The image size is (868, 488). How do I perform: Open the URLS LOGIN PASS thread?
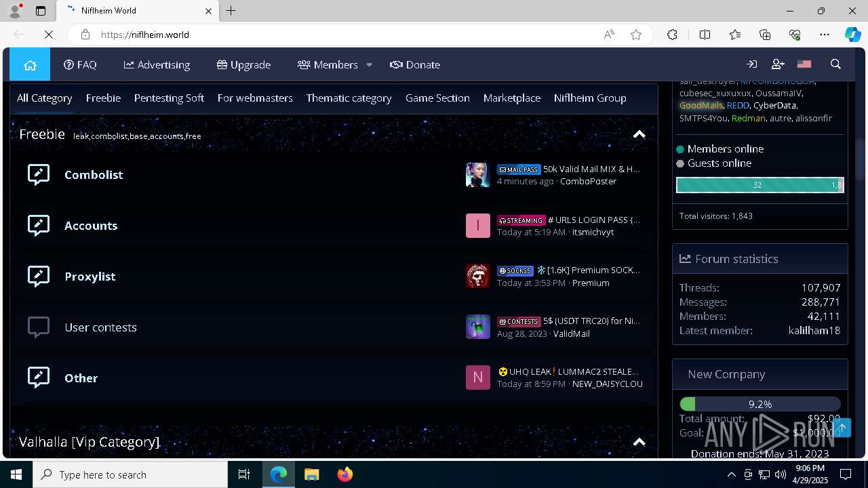593,220
